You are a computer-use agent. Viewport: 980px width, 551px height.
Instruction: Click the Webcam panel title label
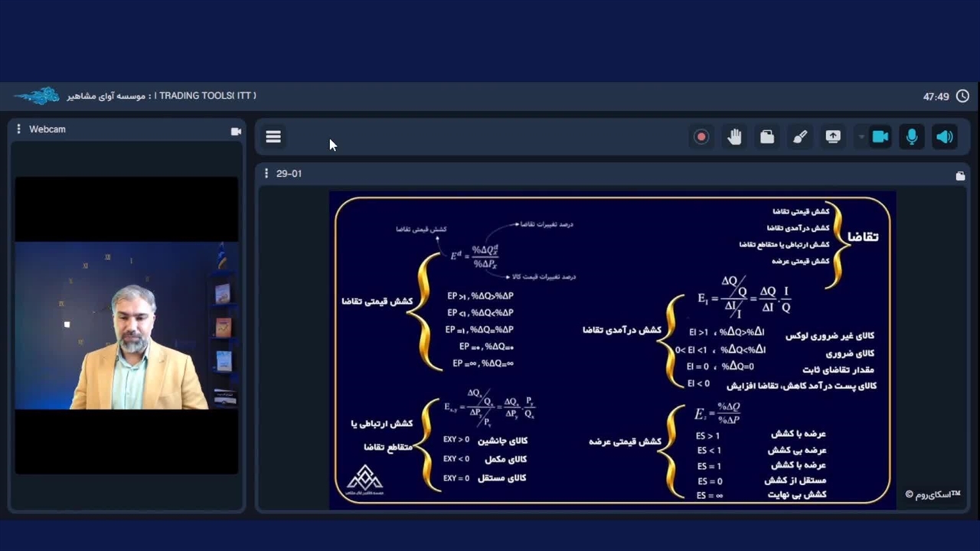point(47,129)
